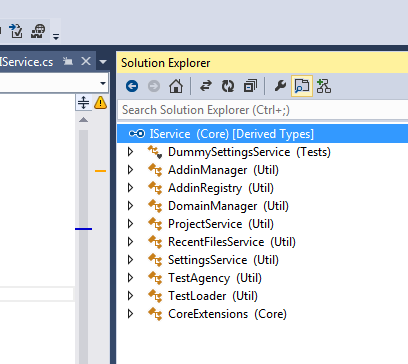408x364 pixels.
Task: Expand the AddinManager (Util) node
Action: 130,170
